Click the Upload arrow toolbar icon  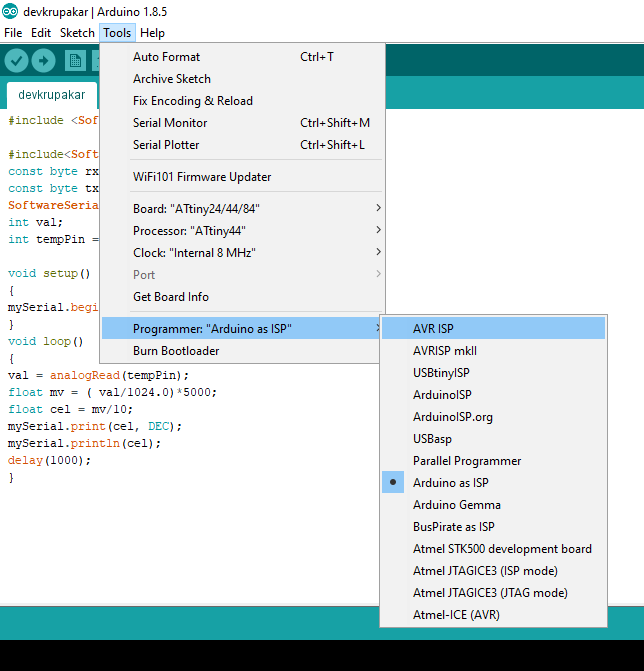coord(43,61)
